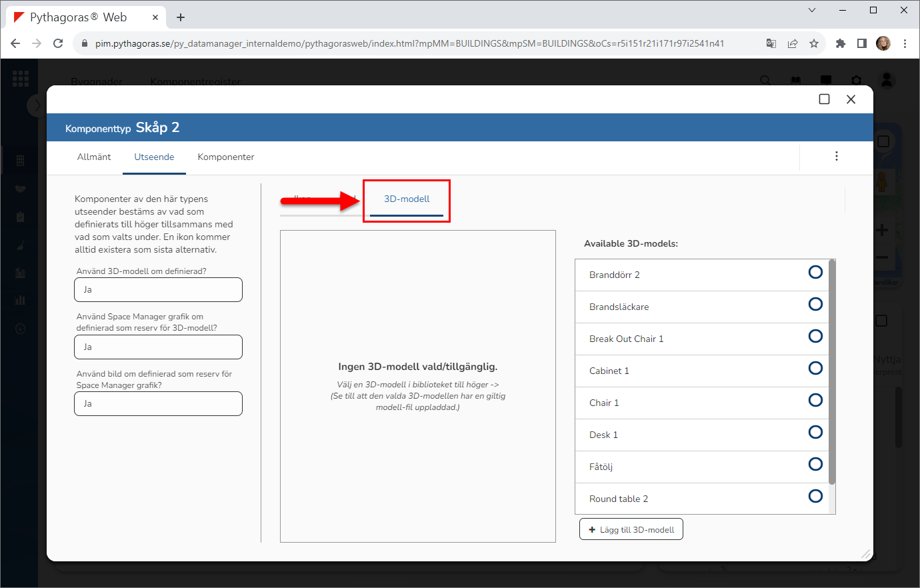Open browser extensions puzzle icon
The height and width of the screenshot is (588, 920).
[x=840, y=43]
